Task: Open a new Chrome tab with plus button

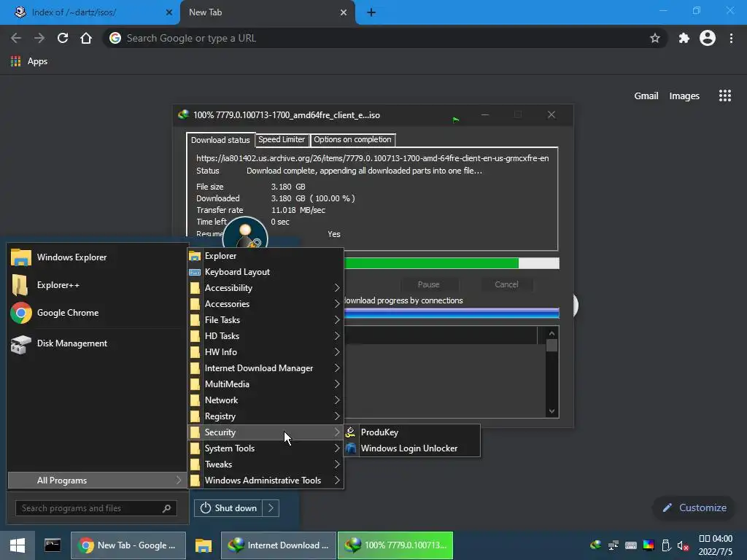Action: [371, 12]
